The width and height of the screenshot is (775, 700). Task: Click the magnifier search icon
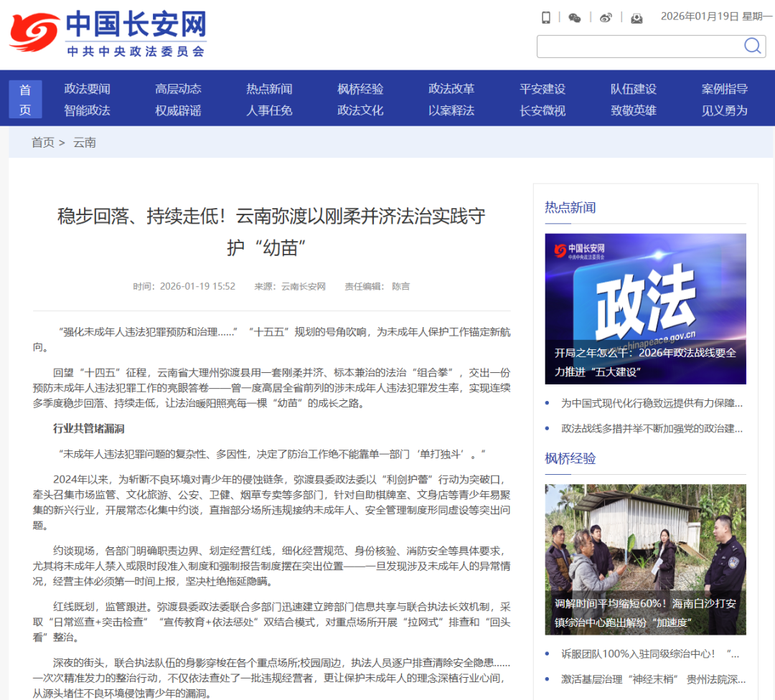752,46
